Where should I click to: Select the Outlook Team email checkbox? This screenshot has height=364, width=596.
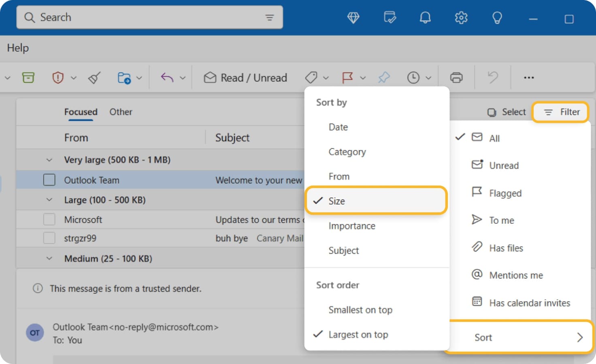[49, 180]
